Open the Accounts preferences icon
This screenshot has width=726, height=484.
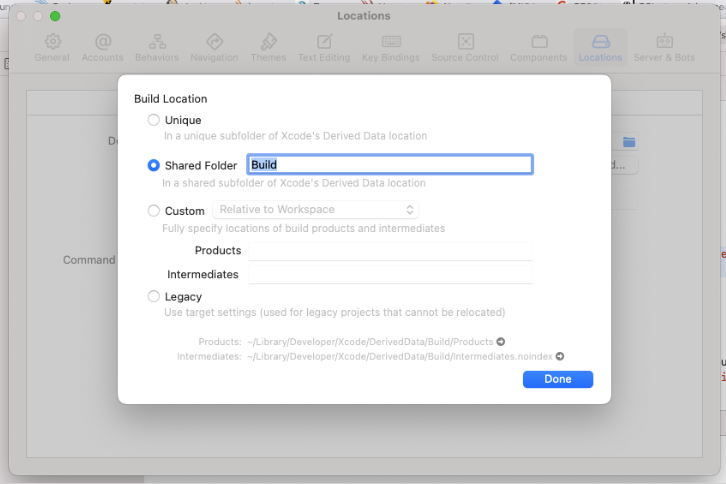coord(103,42)
